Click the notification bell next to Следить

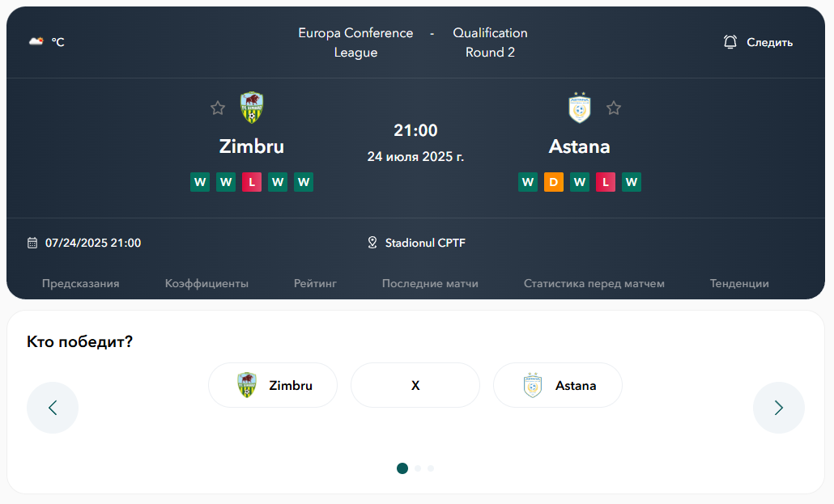pyautogui.click(x=729, y=41)
